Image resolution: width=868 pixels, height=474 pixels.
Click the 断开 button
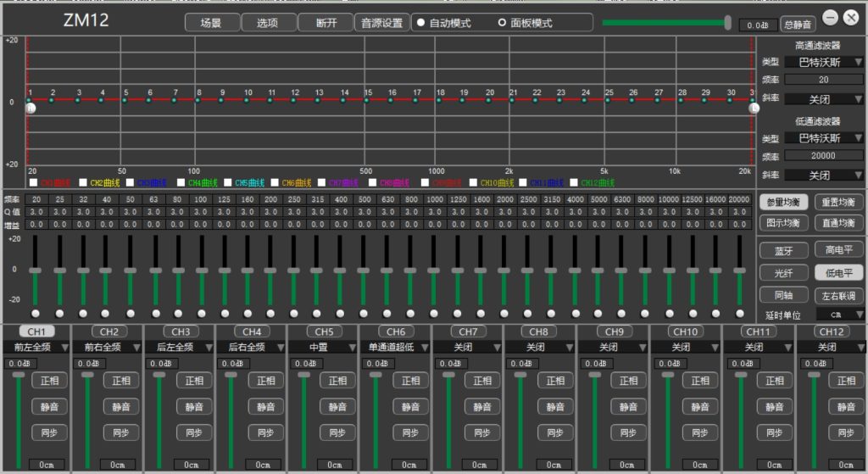click(325, 23)
